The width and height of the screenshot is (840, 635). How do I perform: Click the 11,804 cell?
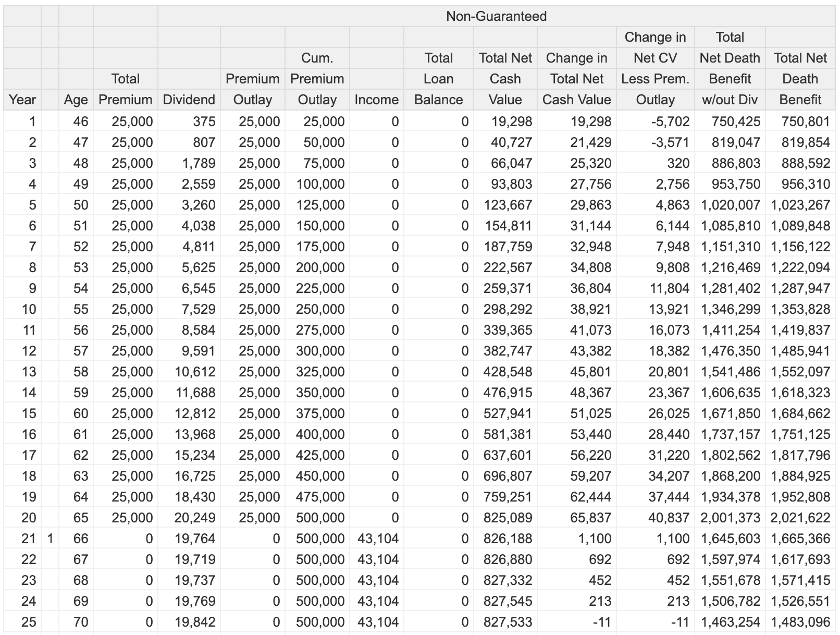655,288
